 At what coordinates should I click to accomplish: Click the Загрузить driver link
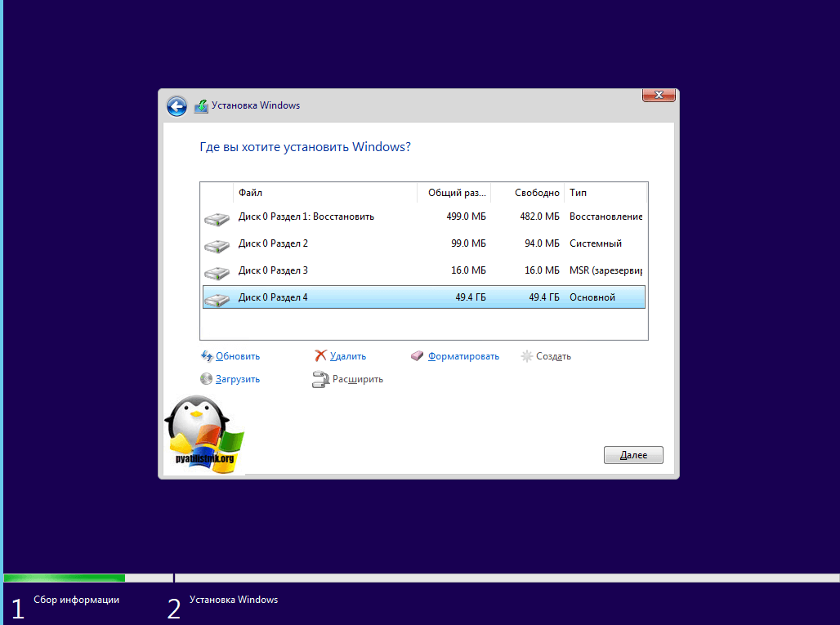238,379
